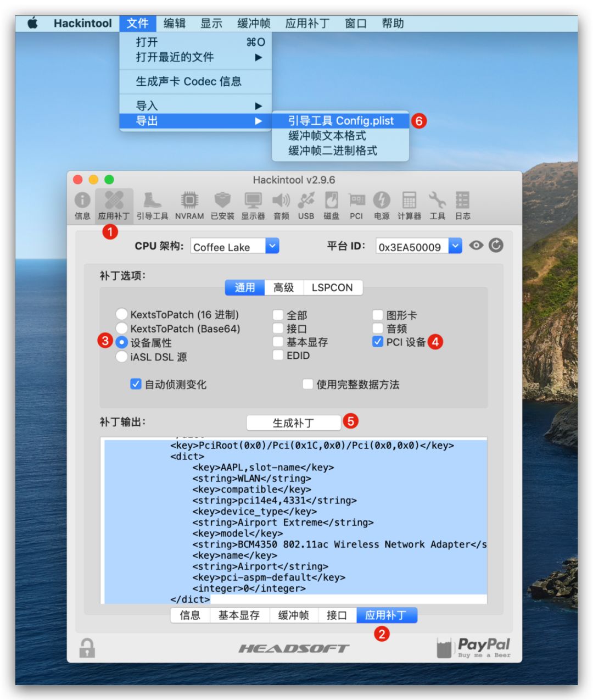
Task: Check the 接口 checkbox
Action: click(x=278, y=328)
